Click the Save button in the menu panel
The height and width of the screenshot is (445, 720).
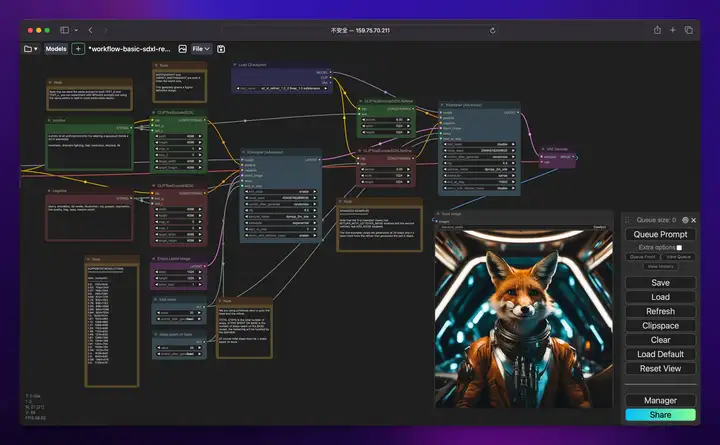point(660,283)
